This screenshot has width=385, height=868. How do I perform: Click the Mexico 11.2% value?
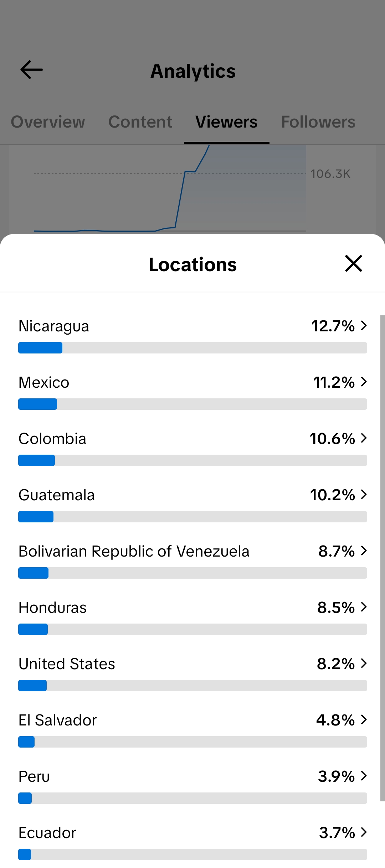[334, 382]
